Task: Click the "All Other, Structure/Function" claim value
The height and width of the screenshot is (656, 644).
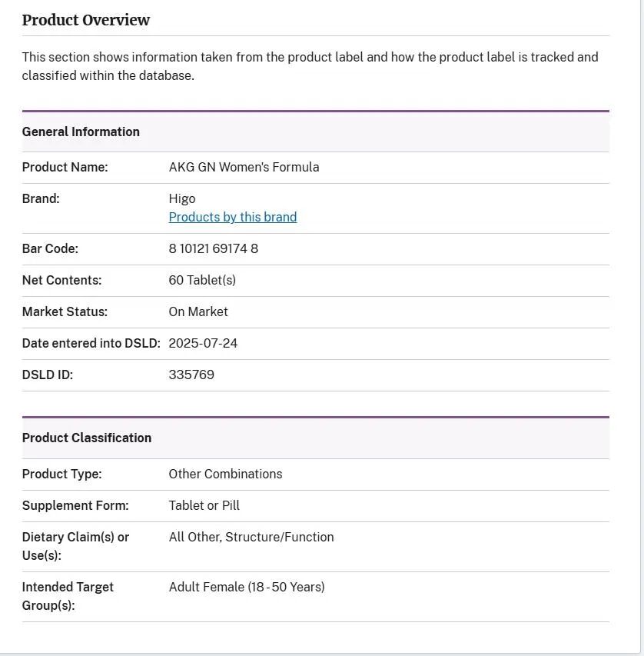Action: (251, 538)
